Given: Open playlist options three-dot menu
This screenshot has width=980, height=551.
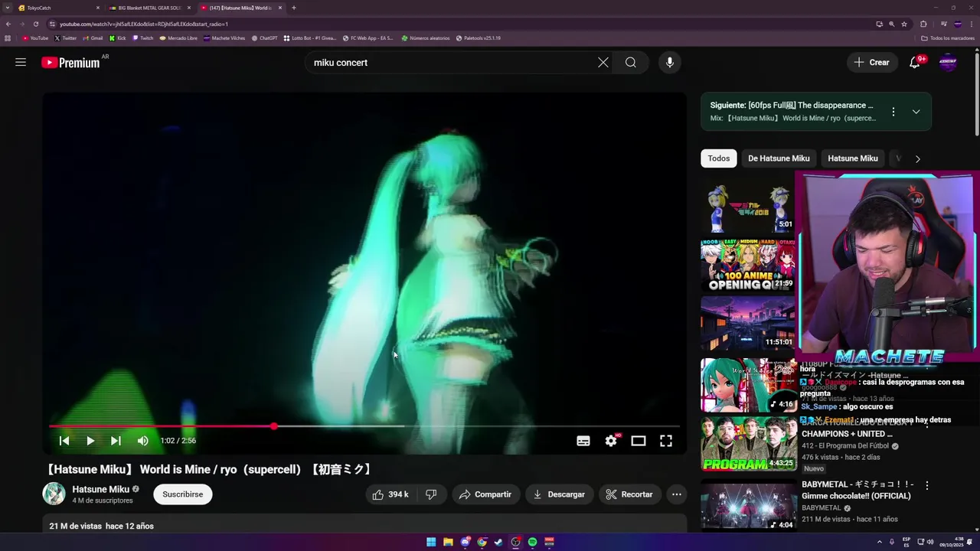Looking at the screenshot, I should click(893, 112).
